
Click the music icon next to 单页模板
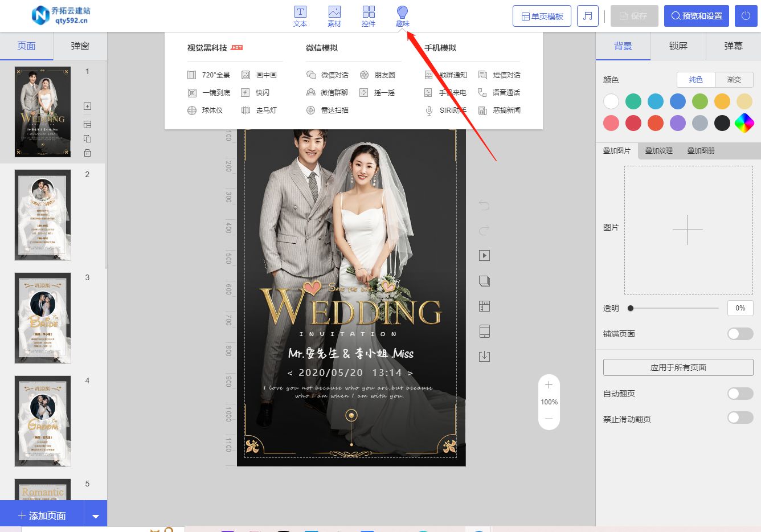coord(587,15)
